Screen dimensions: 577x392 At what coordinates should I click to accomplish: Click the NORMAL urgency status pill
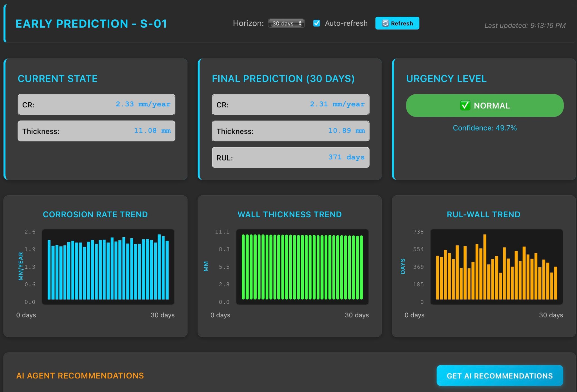tap(485, 105)
